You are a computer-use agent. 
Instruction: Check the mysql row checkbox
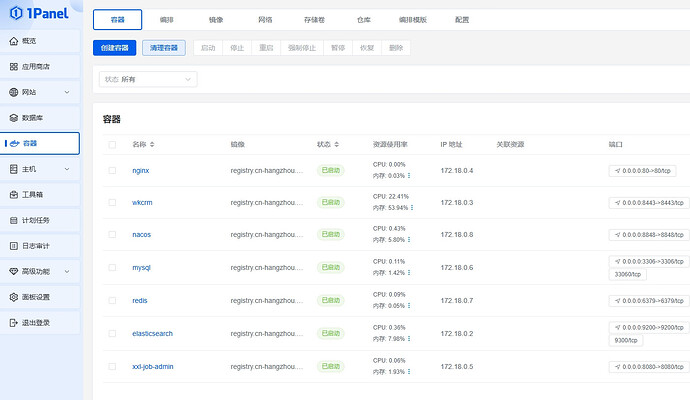(112, 268)
